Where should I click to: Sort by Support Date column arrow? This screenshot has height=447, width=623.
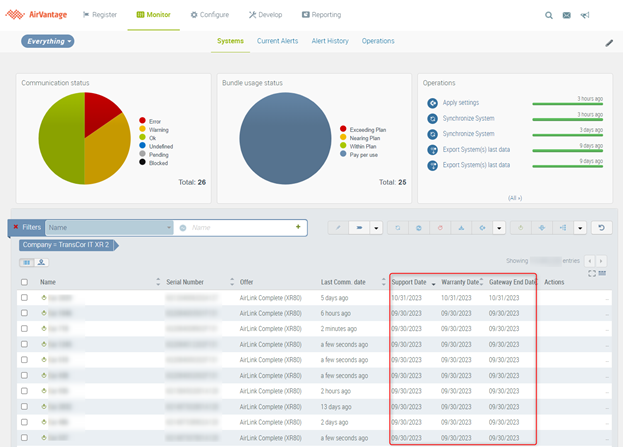tap(433, 283)
